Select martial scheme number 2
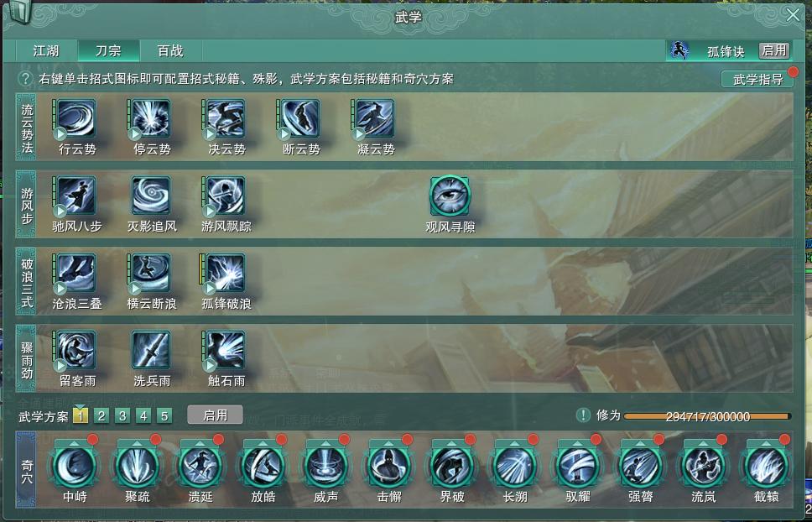Viewport: 812px width, 522px height. 101,416
